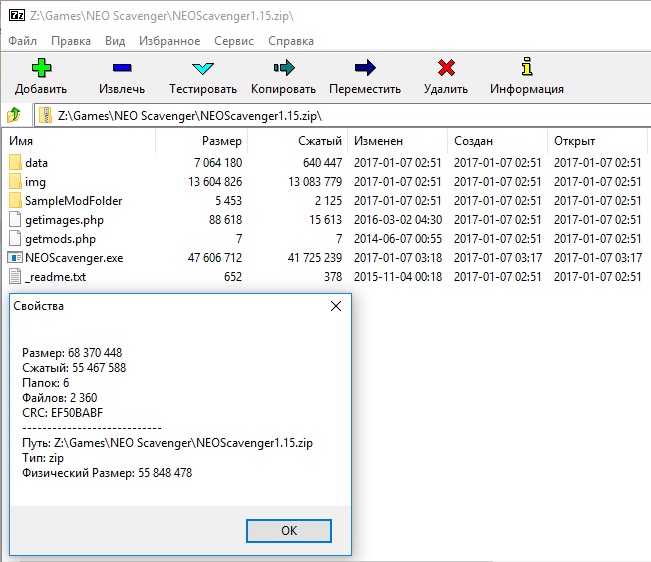Screen dimensions: 651x562
Task: Click modified date 2015-11-04 00:18
Action: (x=398, y=276)
